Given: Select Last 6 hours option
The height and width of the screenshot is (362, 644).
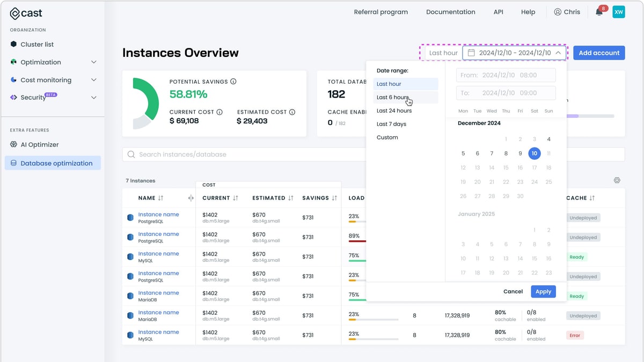Looking at the screenshot, I should (406, 98).
